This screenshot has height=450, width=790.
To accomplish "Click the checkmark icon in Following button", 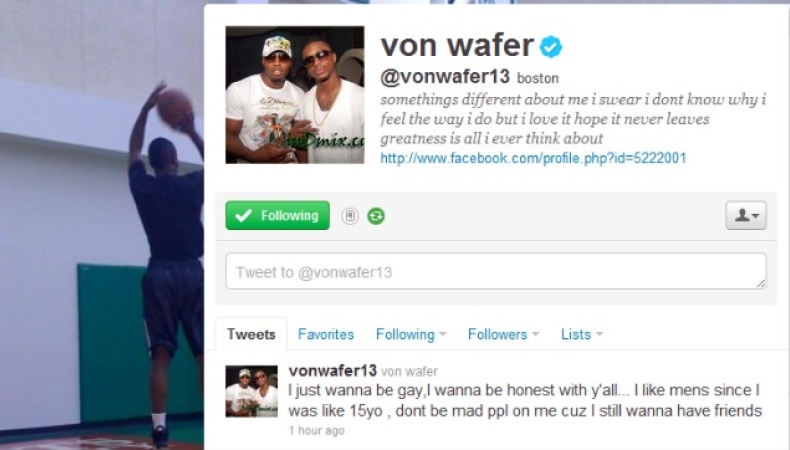I will point(243,216).
